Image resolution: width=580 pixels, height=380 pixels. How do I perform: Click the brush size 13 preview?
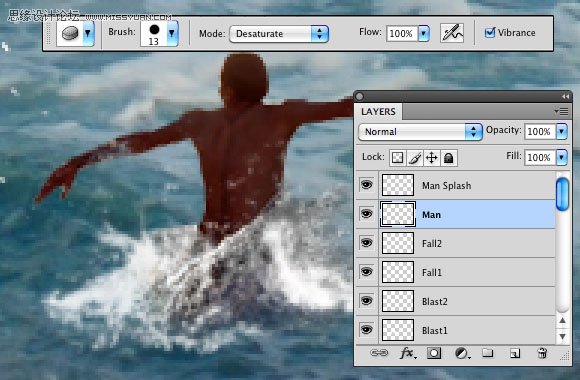click(154, 34)
